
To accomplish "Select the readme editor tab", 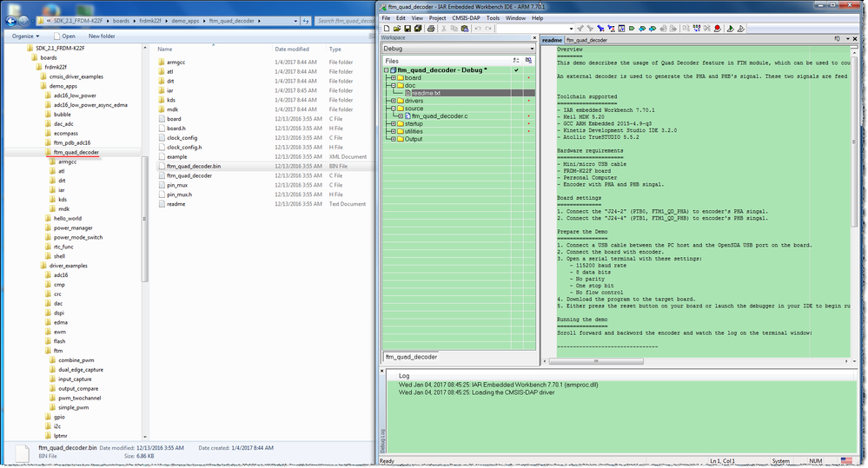I will coord(552,40).
